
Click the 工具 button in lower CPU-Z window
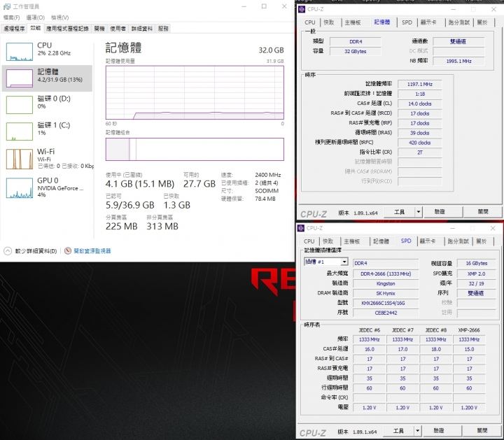pyautogui.click(x=398, y=431)
